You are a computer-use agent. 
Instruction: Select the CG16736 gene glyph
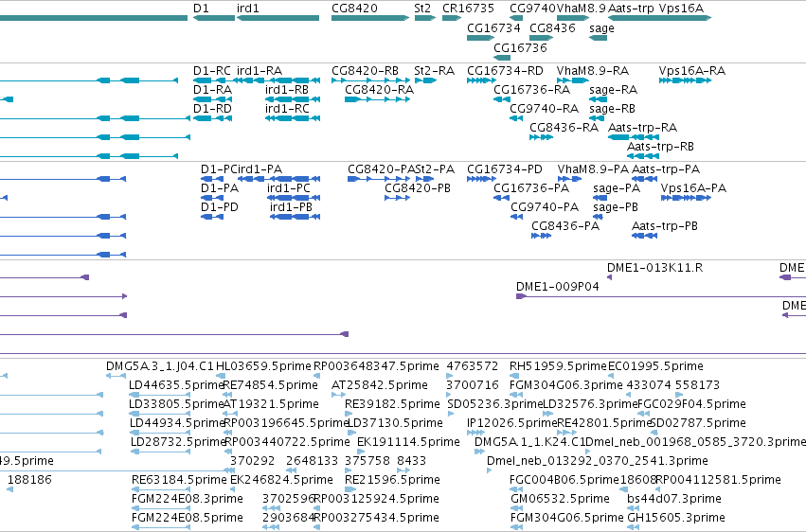pos(502,58)
